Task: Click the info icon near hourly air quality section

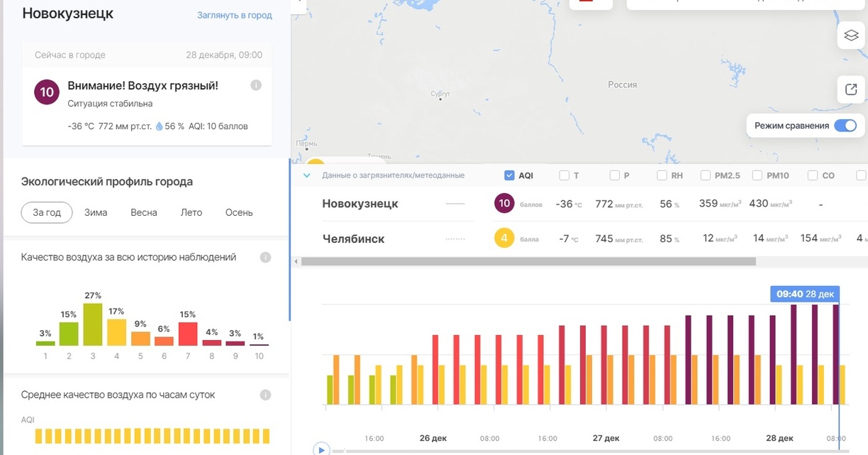Action: [x=265, y=395]
